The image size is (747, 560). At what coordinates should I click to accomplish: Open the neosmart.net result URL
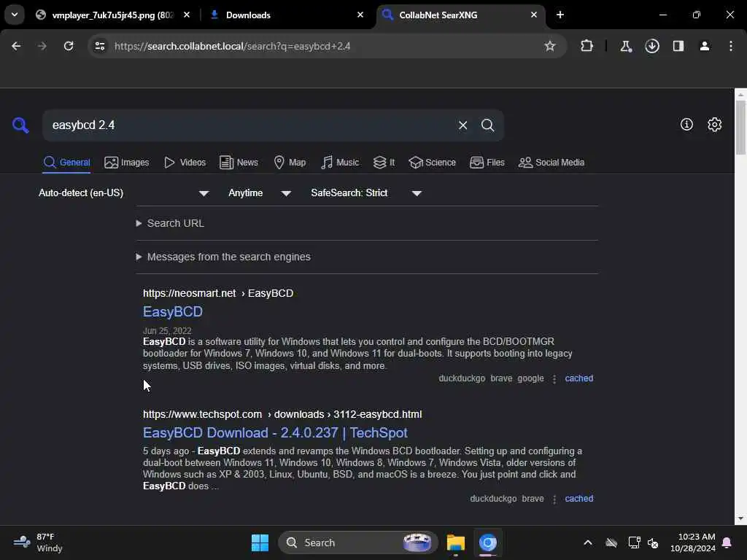(218, 293)
